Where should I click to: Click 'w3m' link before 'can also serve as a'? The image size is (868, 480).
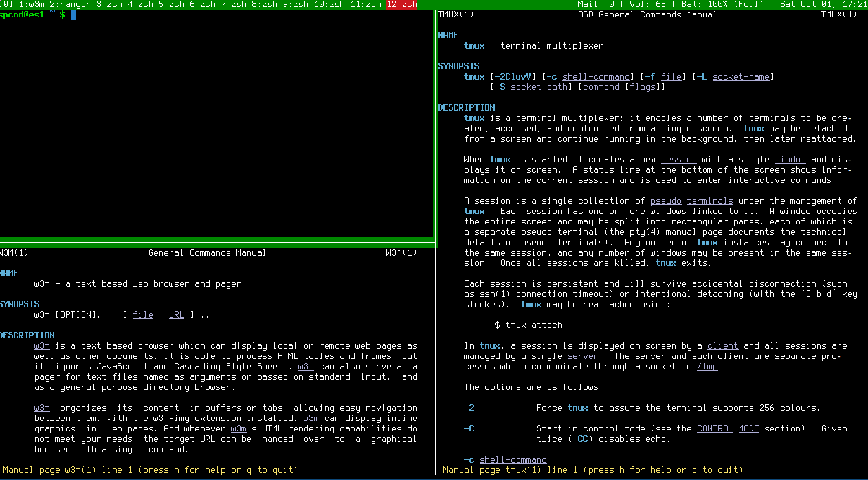306,367
